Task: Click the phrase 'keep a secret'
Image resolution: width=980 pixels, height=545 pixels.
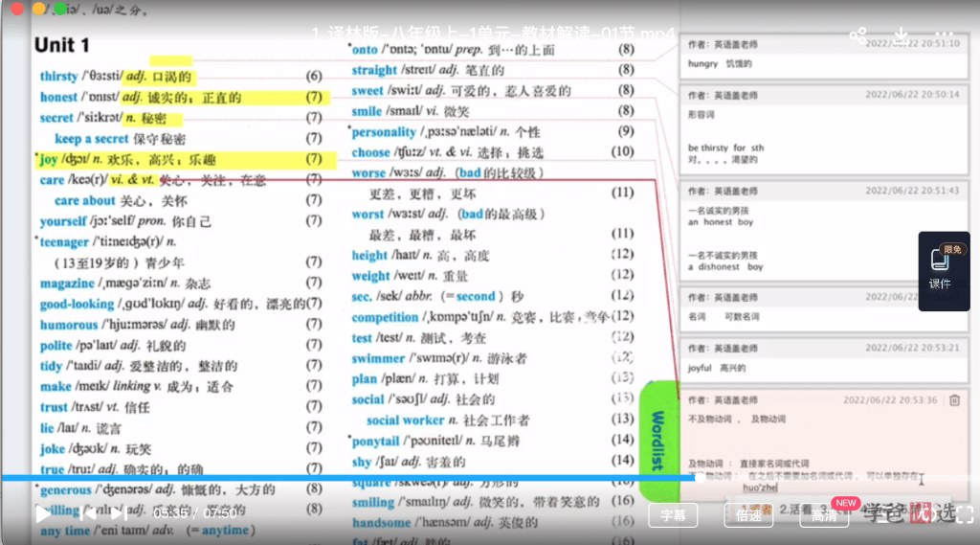Action: pos(91,138)
